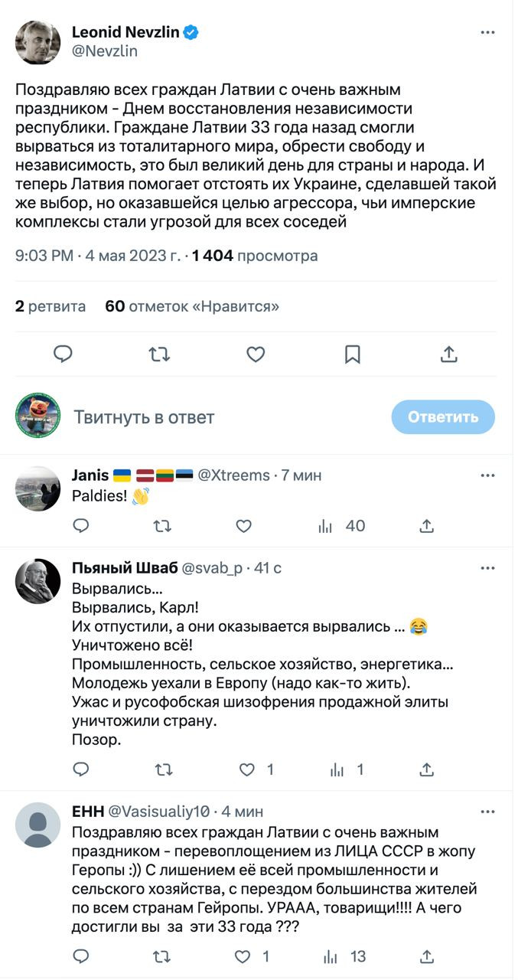Open Leonid Nevzlin's profile picture

[37, 42]
